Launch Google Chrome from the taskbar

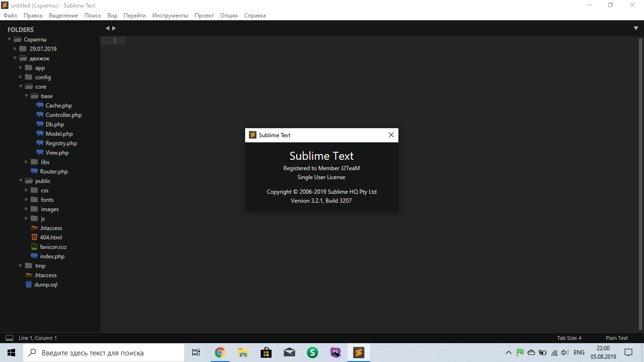click(x=220, y=353)
